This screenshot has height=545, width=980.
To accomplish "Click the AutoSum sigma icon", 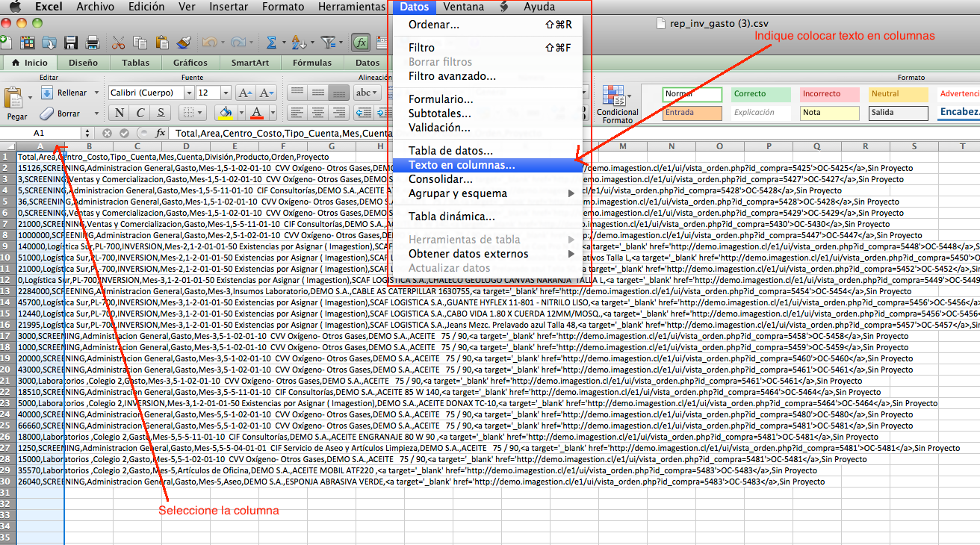I will pyautogui.click(x=271, y=43).
